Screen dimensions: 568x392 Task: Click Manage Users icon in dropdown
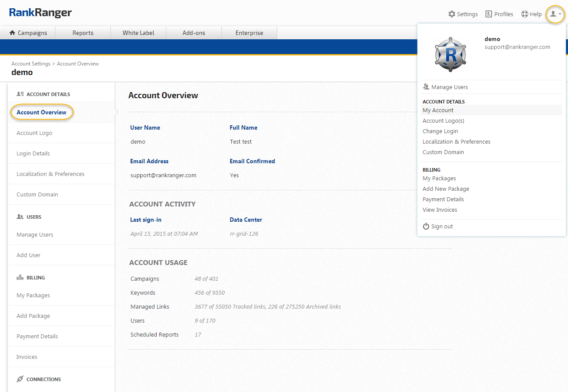(x=426, y=87)
